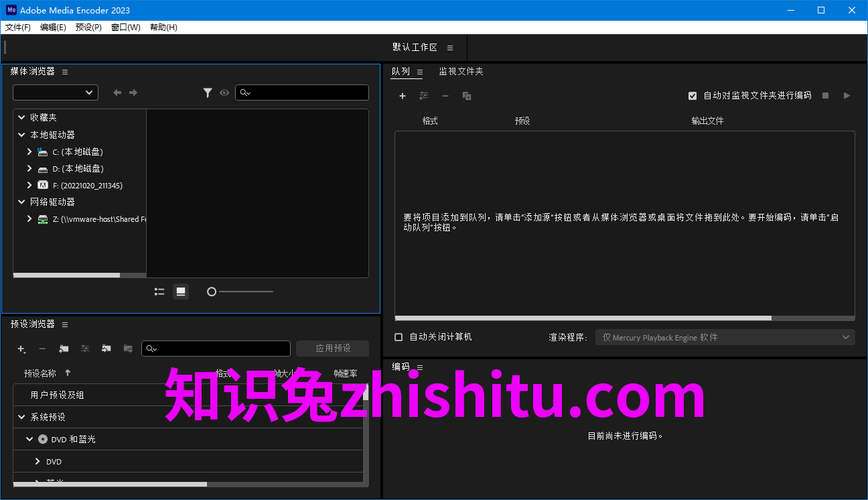Collapse the 网络驱动器 tree node
The height and width of the screenshot is (500, 868).
tap(21, 202)
